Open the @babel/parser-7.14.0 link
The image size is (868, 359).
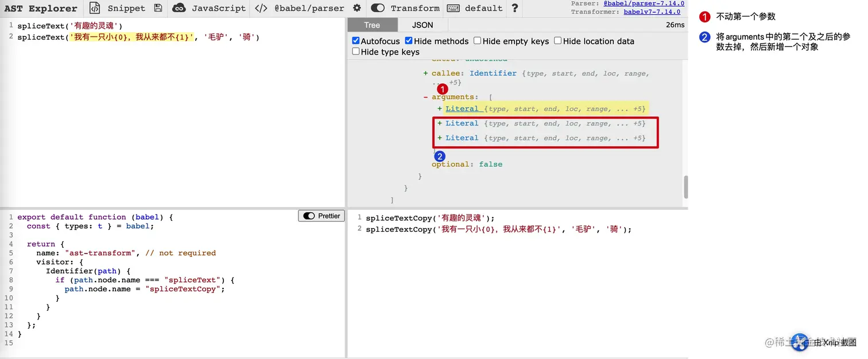pyautogui.click(x=644, y=3)
